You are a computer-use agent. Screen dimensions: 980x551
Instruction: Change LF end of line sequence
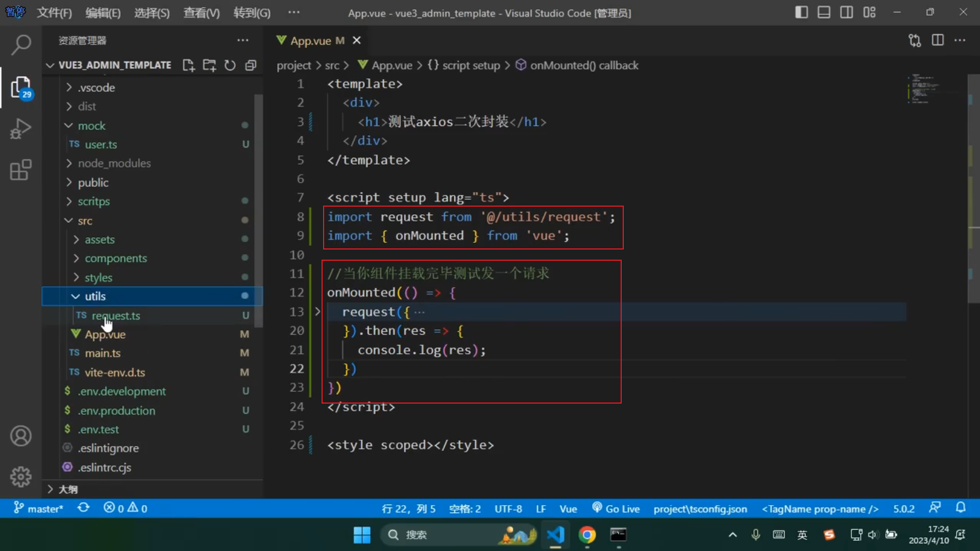541,509
